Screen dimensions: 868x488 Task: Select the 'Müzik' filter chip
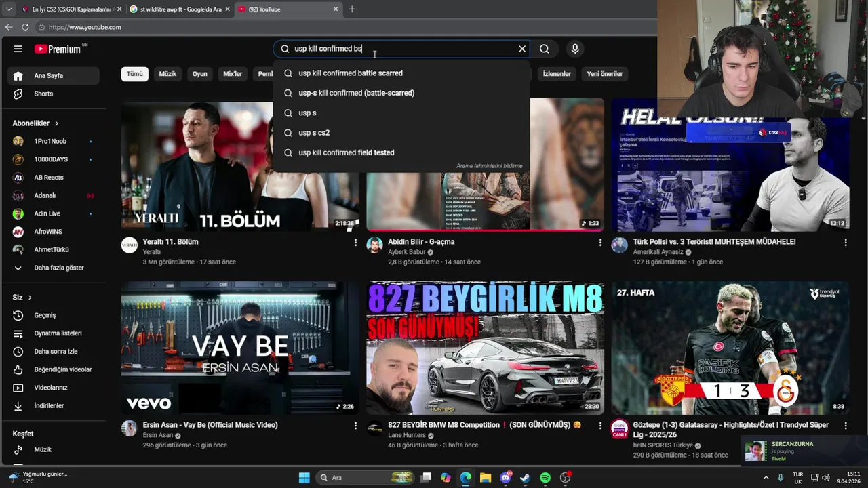[x=167, y=74]
